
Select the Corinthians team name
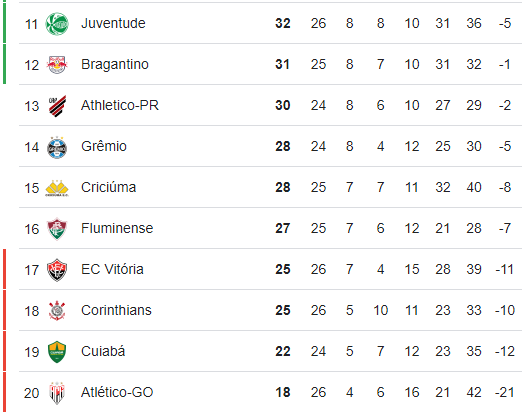(116, 310)
